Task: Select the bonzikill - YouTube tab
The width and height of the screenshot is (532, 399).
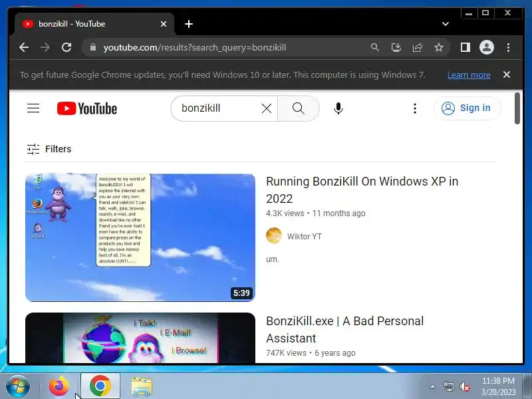Action: tap(94, 24)
